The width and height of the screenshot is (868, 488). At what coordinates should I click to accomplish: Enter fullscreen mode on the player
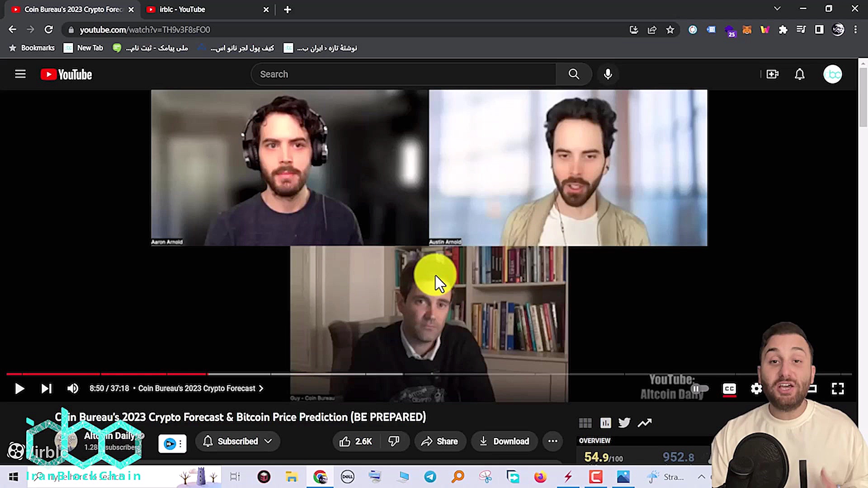838,389
